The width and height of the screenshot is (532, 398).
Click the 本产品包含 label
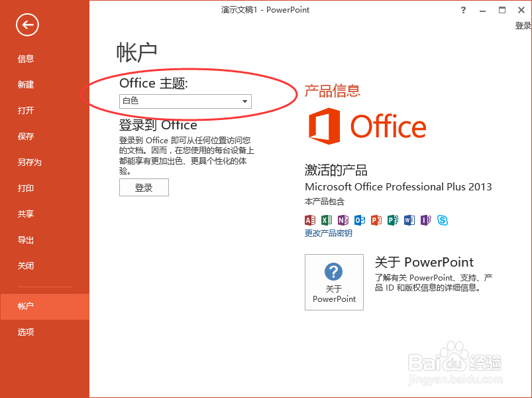pyautogui.click(x=325, y=202)
